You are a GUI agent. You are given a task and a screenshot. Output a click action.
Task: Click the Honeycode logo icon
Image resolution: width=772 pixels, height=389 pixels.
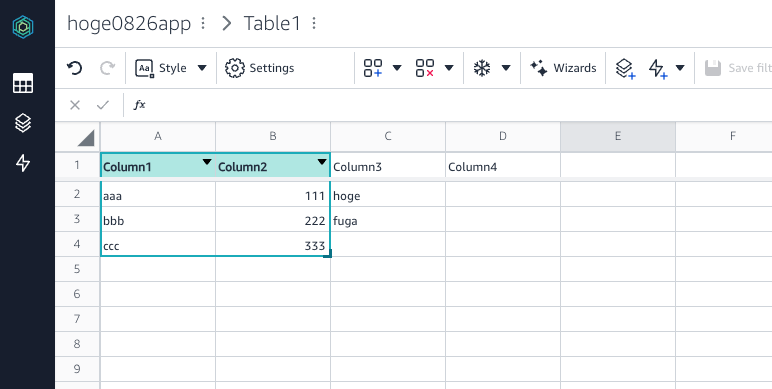click(x=23, y=27)
